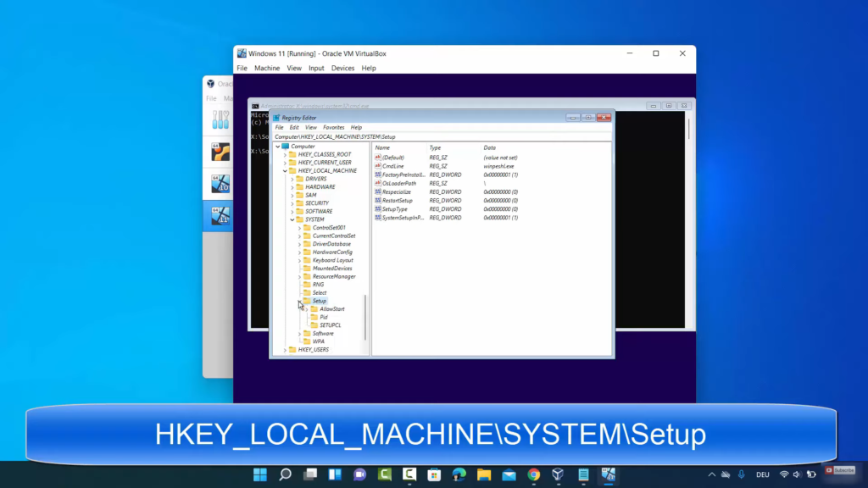Image resolution: width=868 pixels, height=488 pixels.
Task: Expand the ControlSet001 key
Action: click(x=299, y=228)
